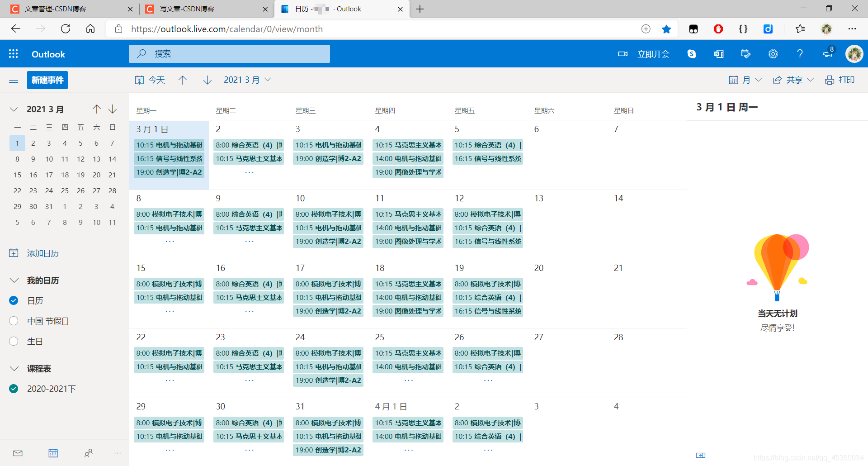Show more events on March 8
The image size is (868, 466).
pos(170,242)
